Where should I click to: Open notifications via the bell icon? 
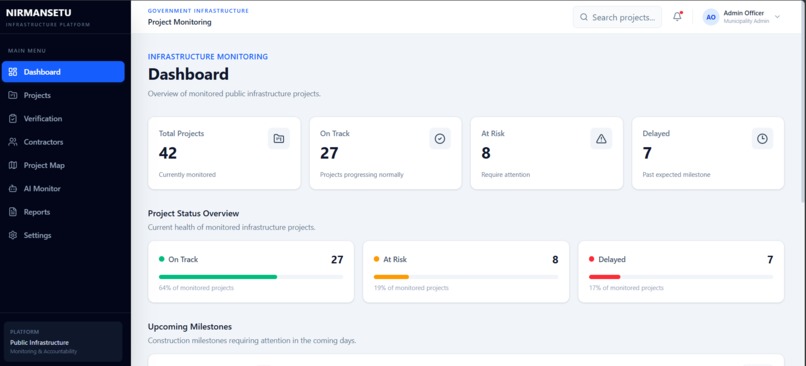click(677, 16)
